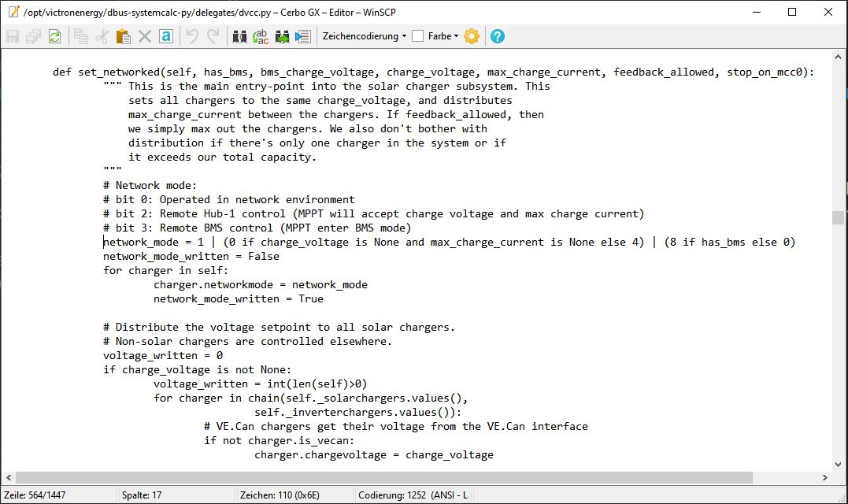Click the Delete X icon in toolbar

click(x=144, y=36)
